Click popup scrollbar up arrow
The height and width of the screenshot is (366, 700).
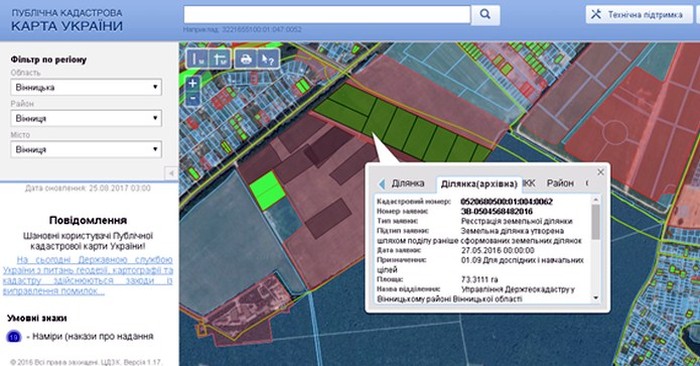pos(596,200)
